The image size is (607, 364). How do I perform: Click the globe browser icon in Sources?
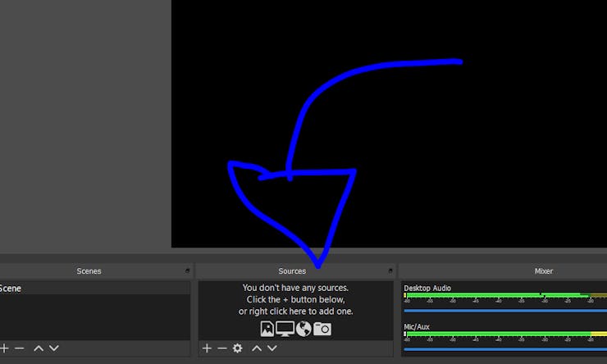point(303,329)
